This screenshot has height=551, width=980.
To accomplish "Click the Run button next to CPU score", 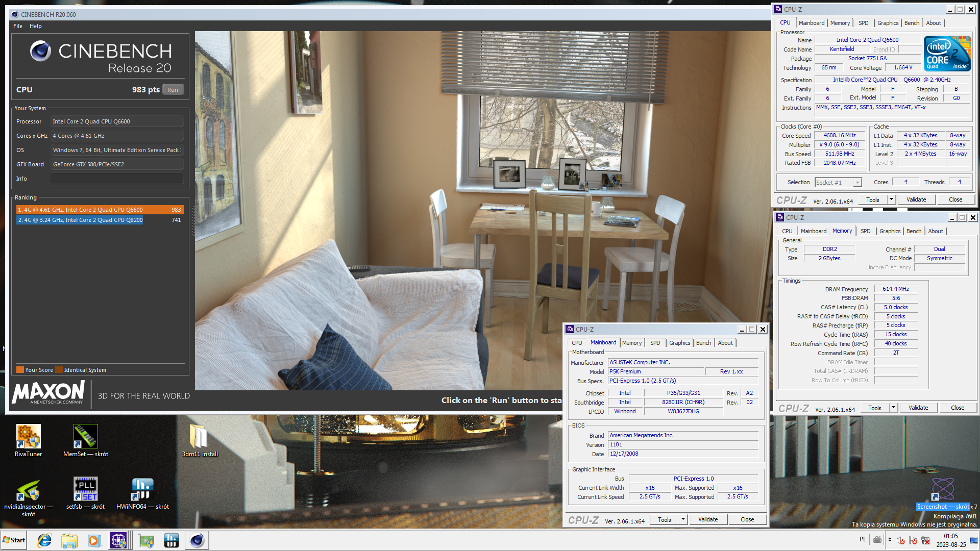I will coord(173,90).
